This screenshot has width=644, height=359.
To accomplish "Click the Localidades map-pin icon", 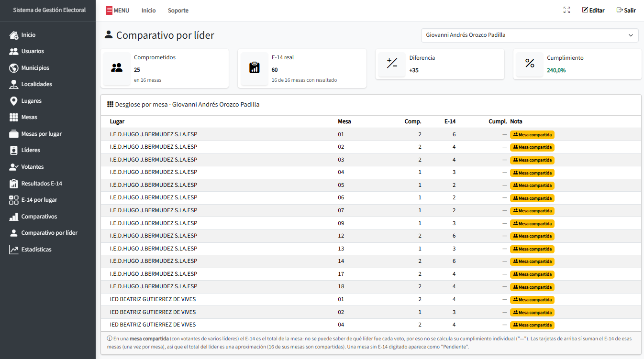I will tap(13, 84).
